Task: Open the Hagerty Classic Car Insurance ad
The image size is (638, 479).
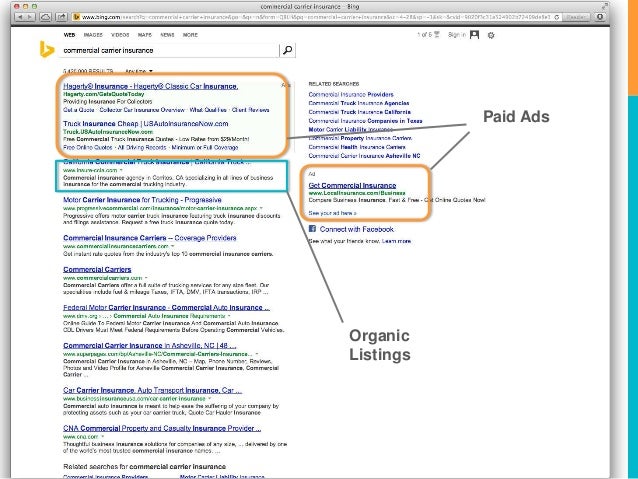Action: point(151,86)
